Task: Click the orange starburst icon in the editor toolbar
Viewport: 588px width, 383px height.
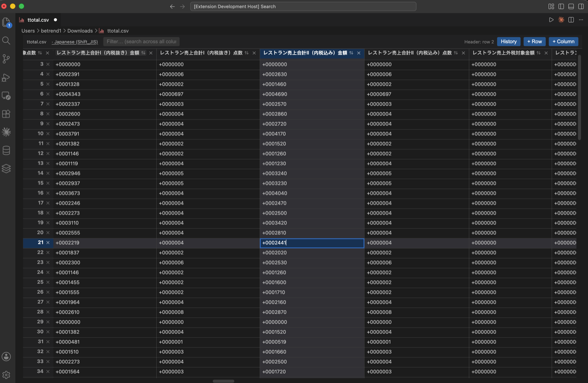Action: click(x=561, y=20)
